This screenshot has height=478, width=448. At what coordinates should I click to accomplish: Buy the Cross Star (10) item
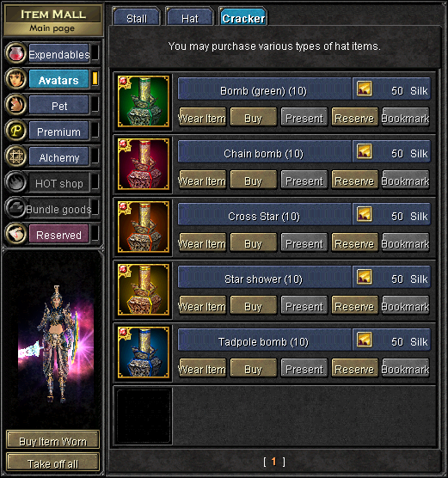(253, 243)
